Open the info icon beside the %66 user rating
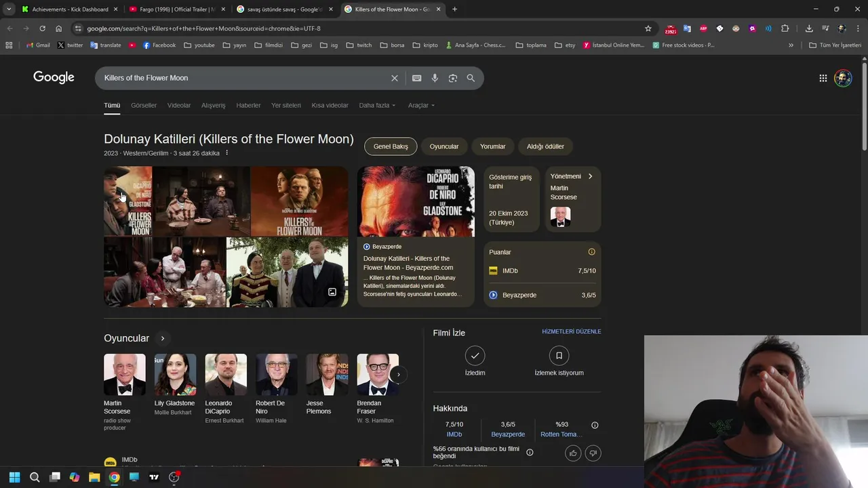The width and height of the screenshot is (868, 488). click(530, 452)
